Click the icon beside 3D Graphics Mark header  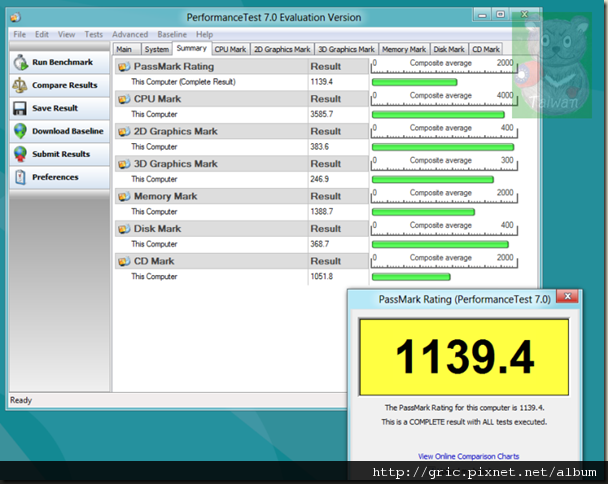point(124,164)
